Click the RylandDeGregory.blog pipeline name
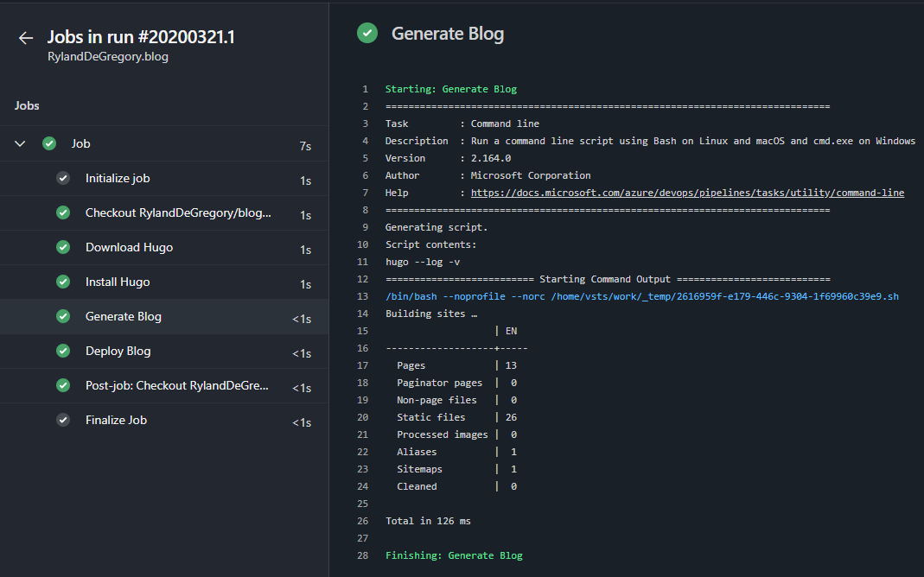 (x=107, y=57)
